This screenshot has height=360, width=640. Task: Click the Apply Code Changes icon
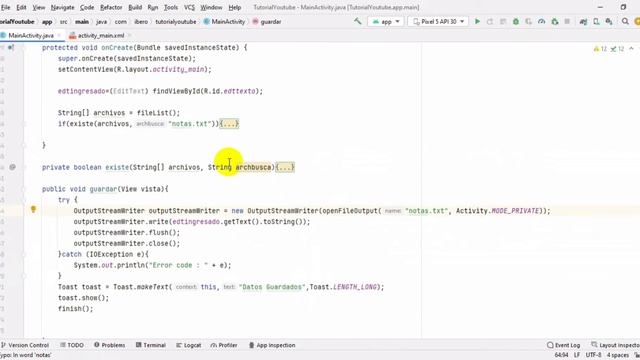pyautogui.click(x=503, y=22)
